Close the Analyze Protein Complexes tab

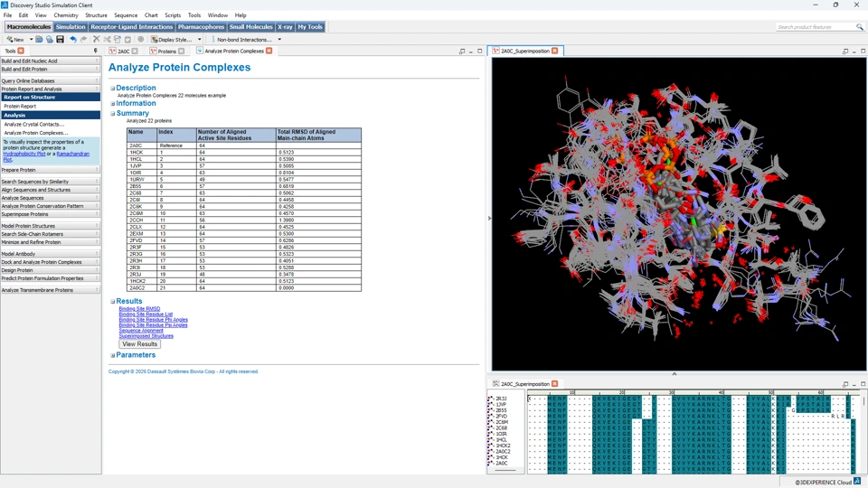[x=269, y=51]
